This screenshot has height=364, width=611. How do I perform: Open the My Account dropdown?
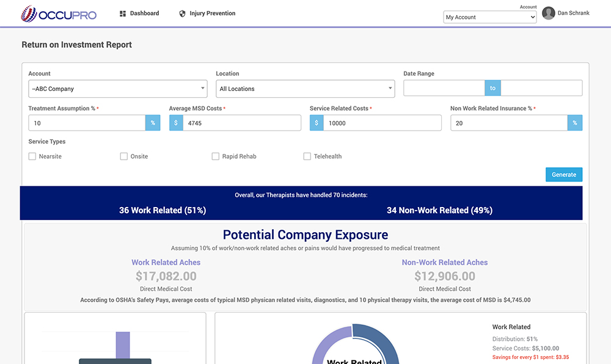click(x=490, y=17)
